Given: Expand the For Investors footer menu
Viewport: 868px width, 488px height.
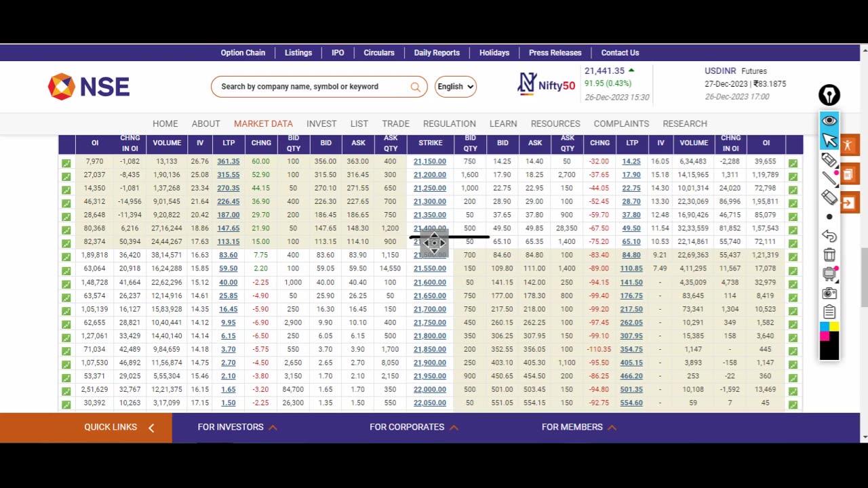Looking at the screenshot, I should point(237,427).
